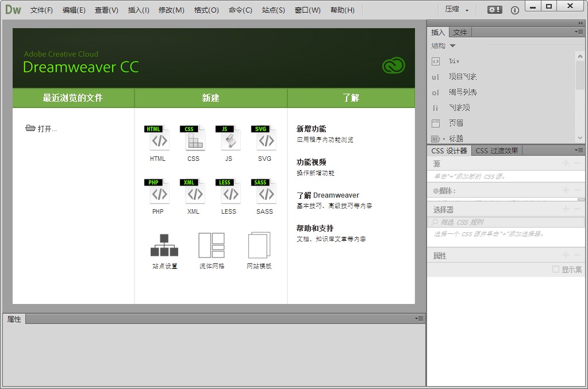This screenshot has width=588, height=389.
Task: Open the 文件(F) menu
Action: pyautogui.click(x=41, y=10)
